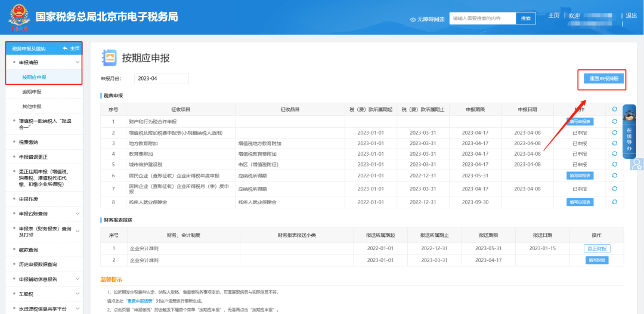Open 其他申报 in the sidebar

[32, 106]
